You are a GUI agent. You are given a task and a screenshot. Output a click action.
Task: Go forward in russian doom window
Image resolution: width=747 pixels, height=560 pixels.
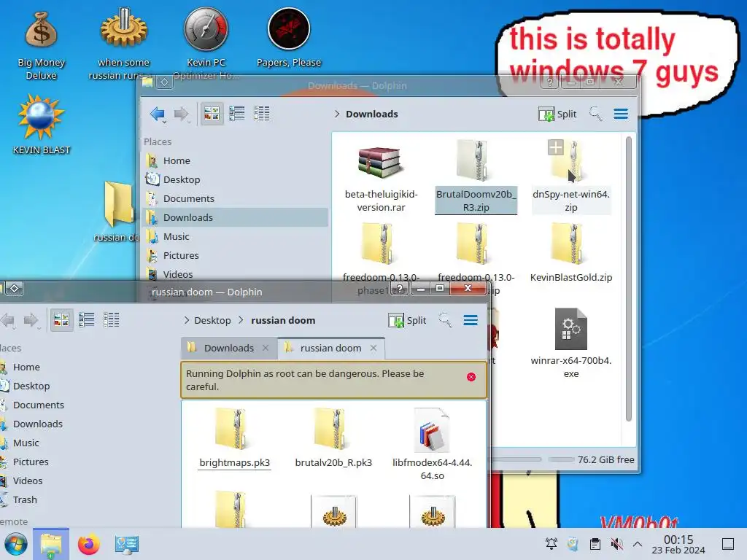(x=31, y=320)
